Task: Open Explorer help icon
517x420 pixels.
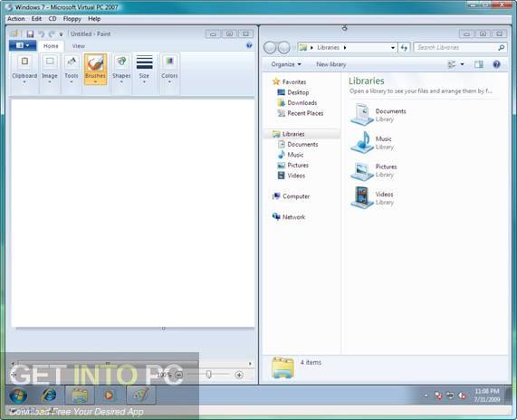Action: pos(496,64)
